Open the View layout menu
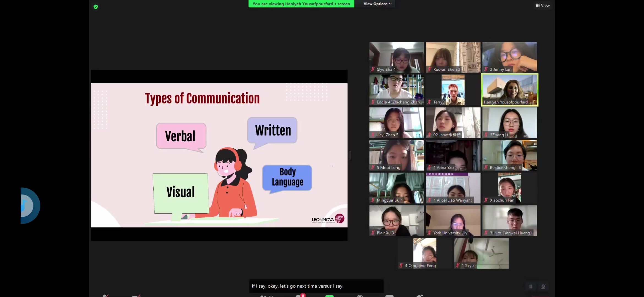The image size is (644, 297). pos(542,5)
